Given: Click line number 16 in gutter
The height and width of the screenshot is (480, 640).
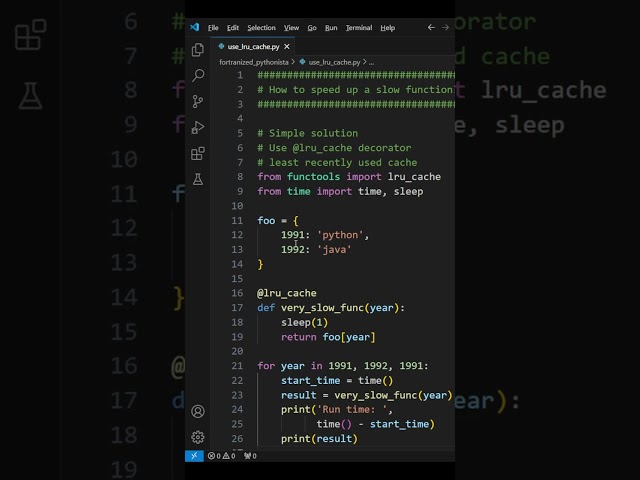Looking at the screenshot, I should 237,293.
